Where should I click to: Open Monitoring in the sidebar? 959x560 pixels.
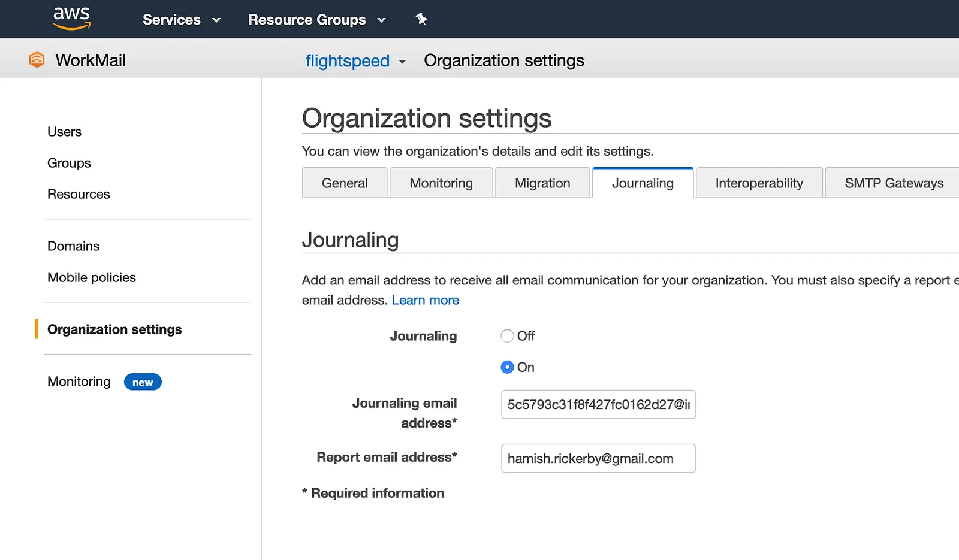point(79,382)
